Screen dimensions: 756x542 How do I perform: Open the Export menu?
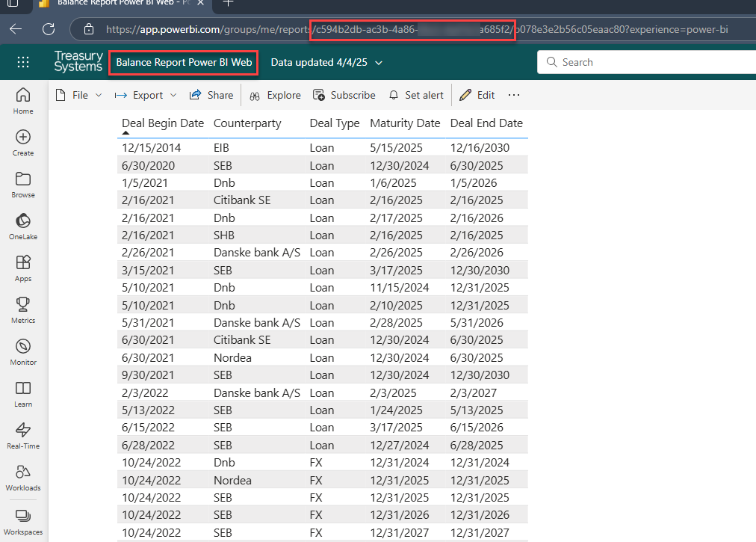[x=146, y=95]
